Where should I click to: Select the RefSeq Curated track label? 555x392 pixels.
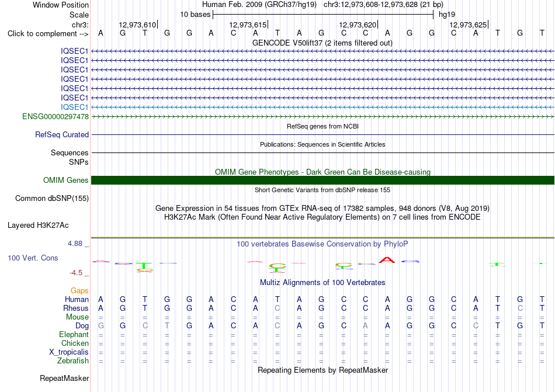pos(62,134)
